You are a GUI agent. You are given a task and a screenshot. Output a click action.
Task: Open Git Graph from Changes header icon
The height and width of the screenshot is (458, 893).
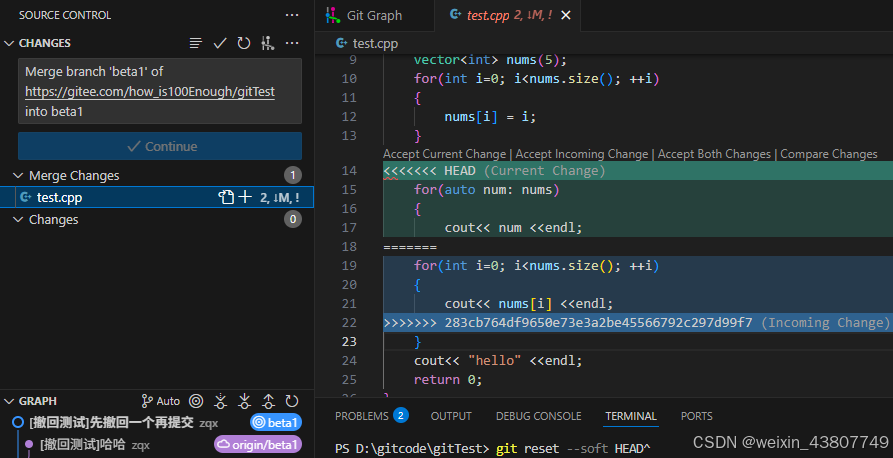coord(268,43)
